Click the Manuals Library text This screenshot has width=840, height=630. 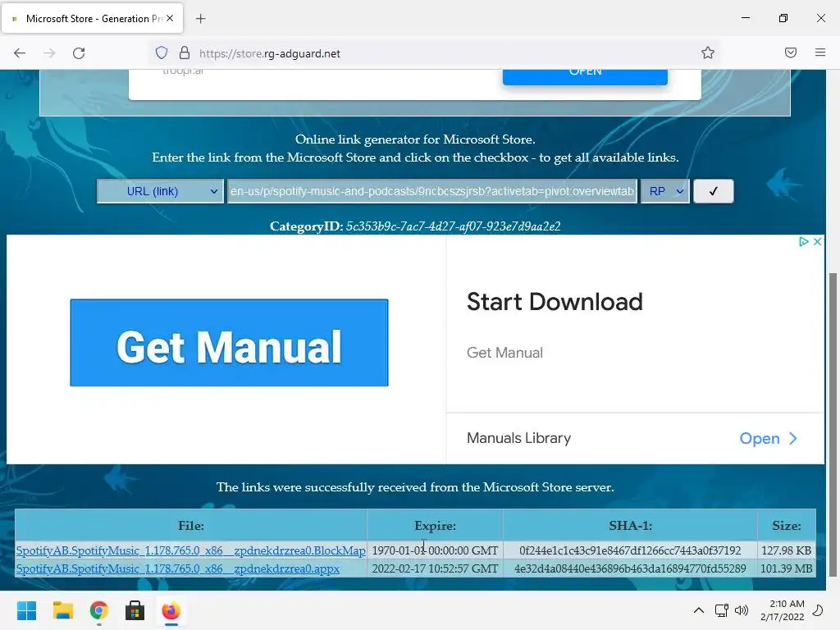click(518, 438)
